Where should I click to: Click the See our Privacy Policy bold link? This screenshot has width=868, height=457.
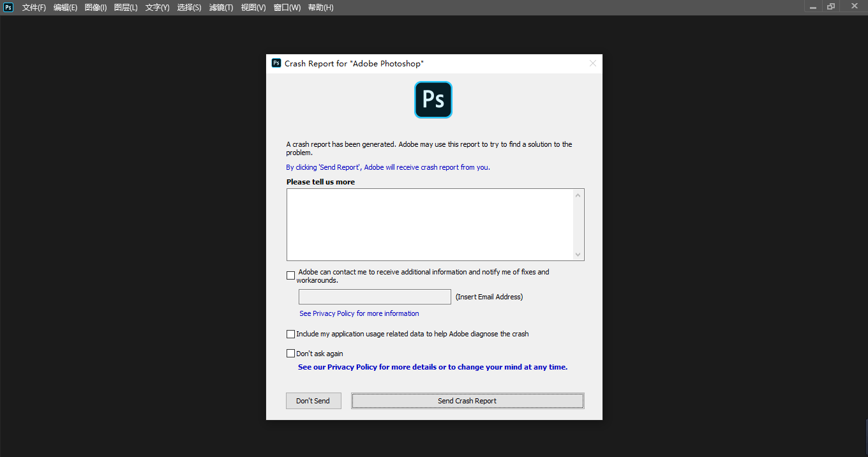(432, 367)
